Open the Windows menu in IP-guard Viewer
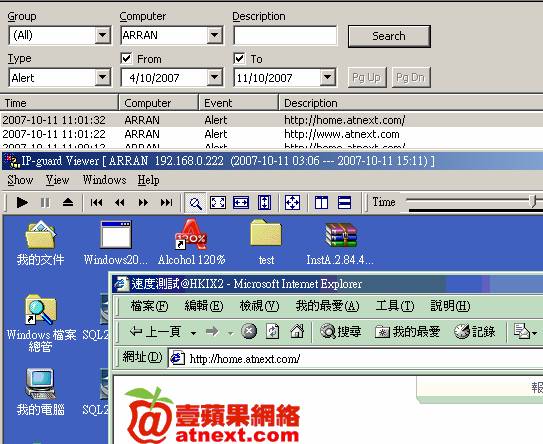The image size is (543, 444). click(x=104, y=180)
